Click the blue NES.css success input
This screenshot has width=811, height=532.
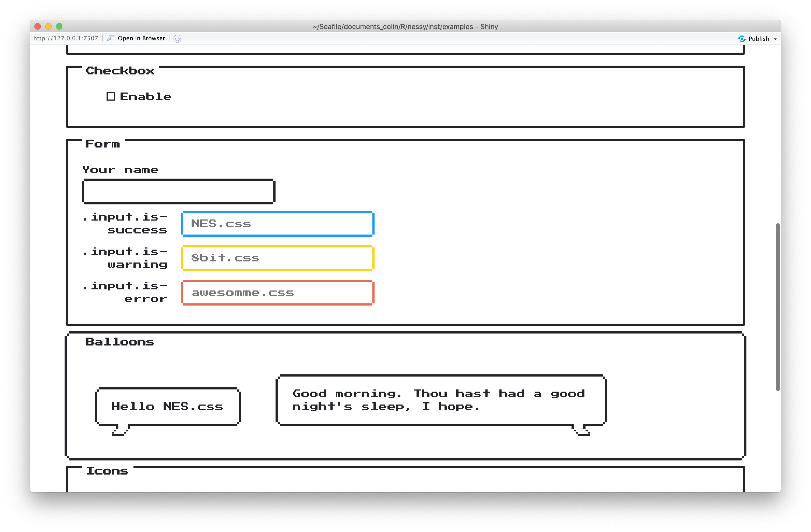278,224
